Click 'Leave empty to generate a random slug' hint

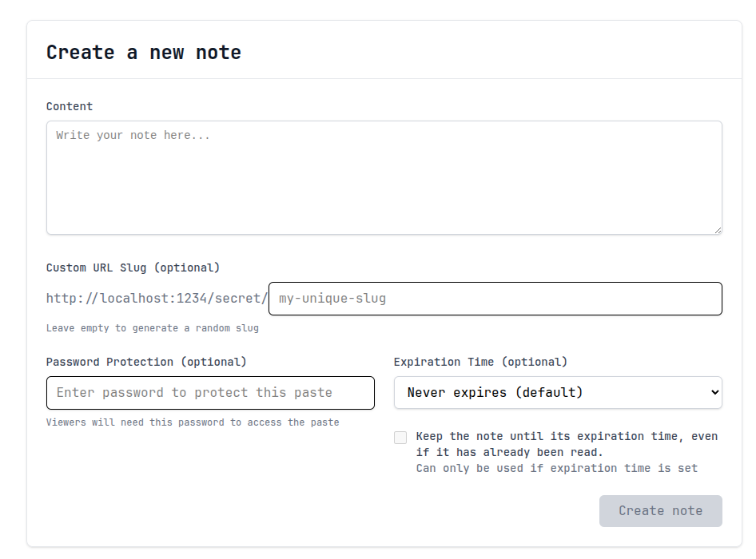[x=152, y=328]
